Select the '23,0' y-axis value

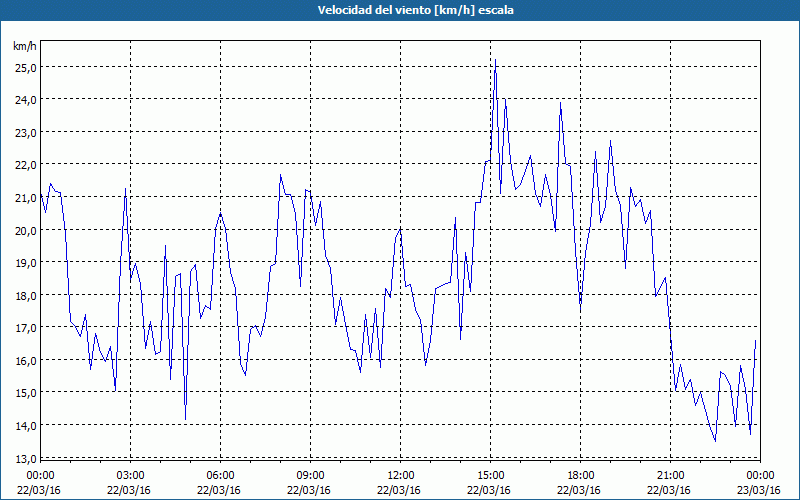(x=24, y=132)
